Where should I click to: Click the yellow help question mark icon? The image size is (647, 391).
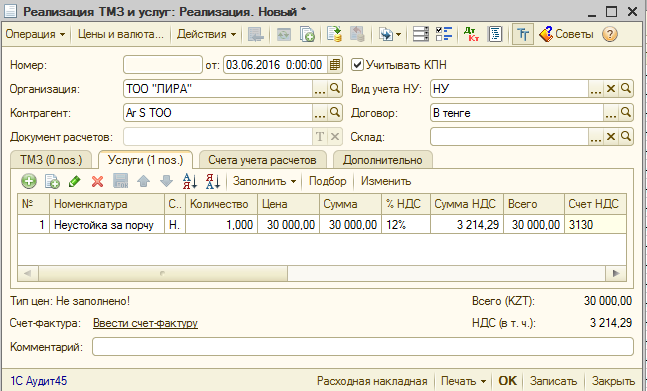tap(610, 34)
